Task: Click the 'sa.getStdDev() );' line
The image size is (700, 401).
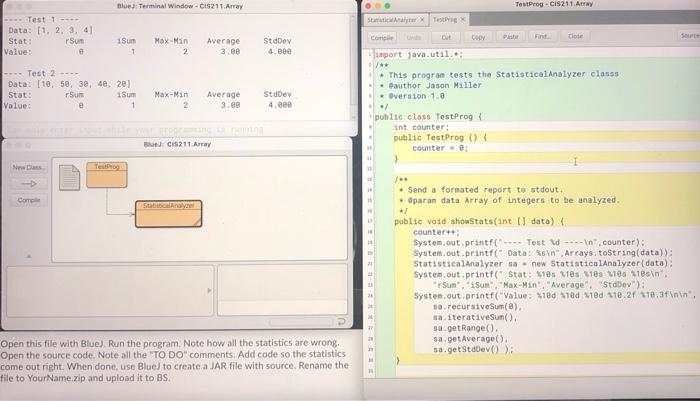Action: [x=473, y=350]
